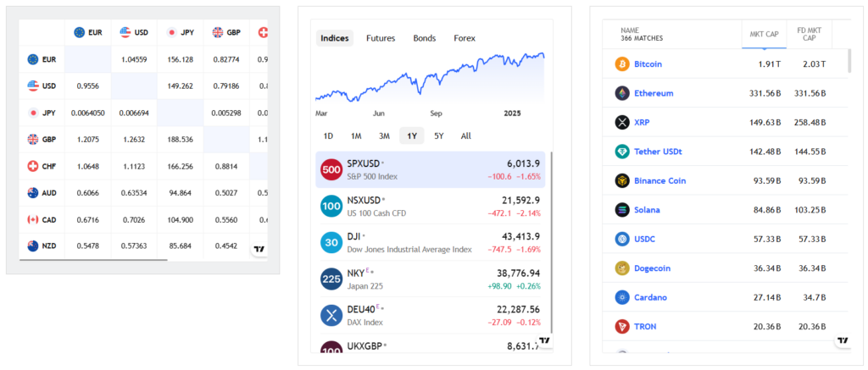Click the XRP coin icon
Screen dimensions: 868x370
click(x=621, y=123)
